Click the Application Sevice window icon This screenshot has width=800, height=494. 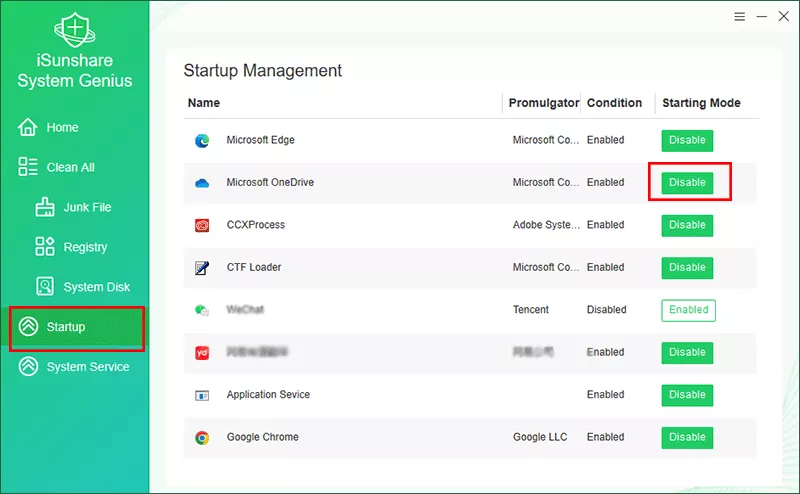click(x=202, y=395)
